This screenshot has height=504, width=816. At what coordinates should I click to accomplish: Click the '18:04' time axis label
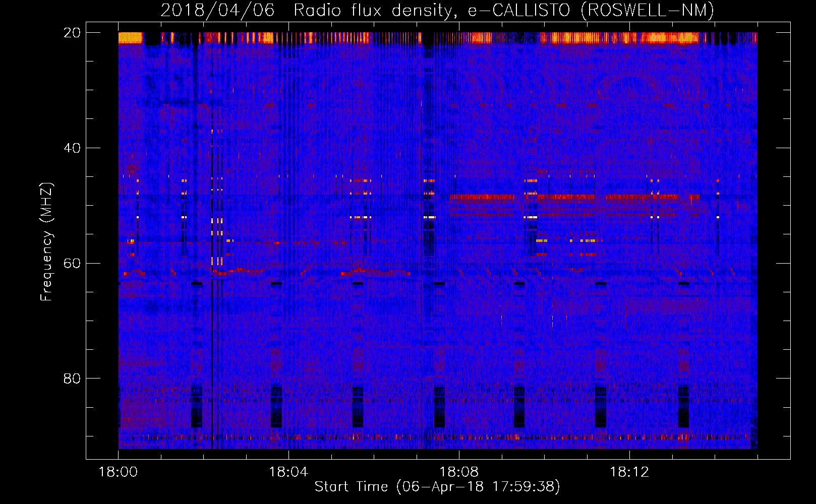tap(288, 472)
